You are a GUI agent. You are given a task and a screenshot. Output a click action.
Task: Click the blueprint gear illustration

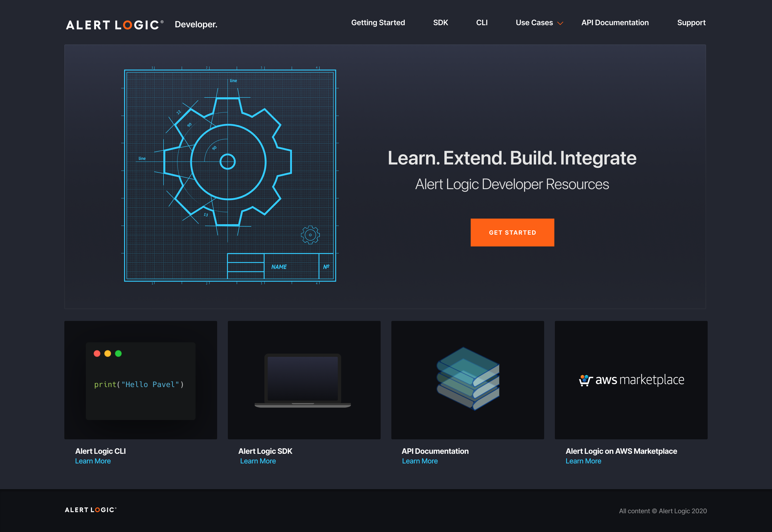pos(230,176)
